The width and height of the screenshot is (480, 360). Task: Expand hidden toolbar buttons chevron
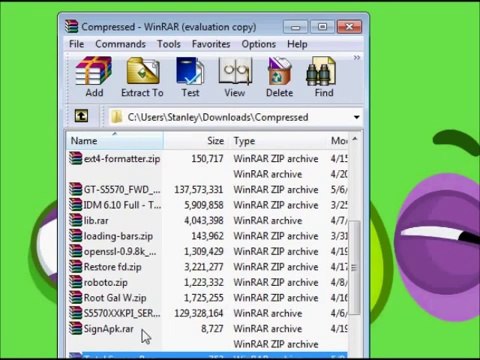[357, 58]
